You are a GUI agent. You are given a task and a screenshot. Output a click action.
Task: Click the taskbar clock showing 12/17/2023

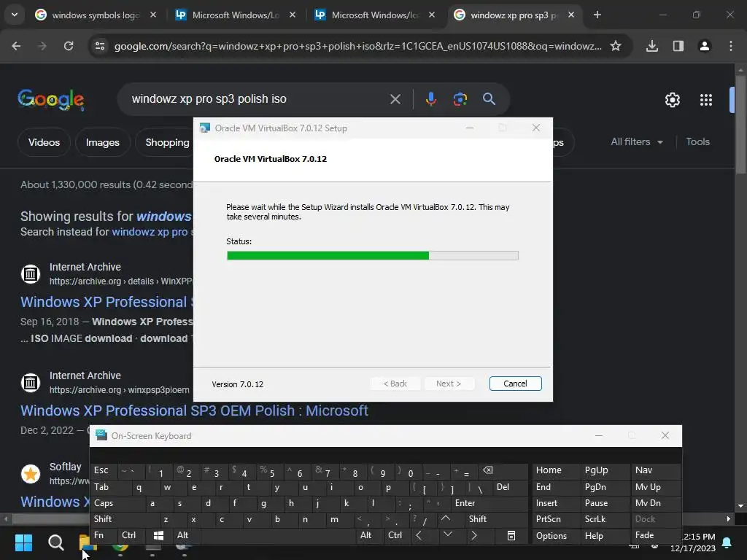[x=693, y=542]
